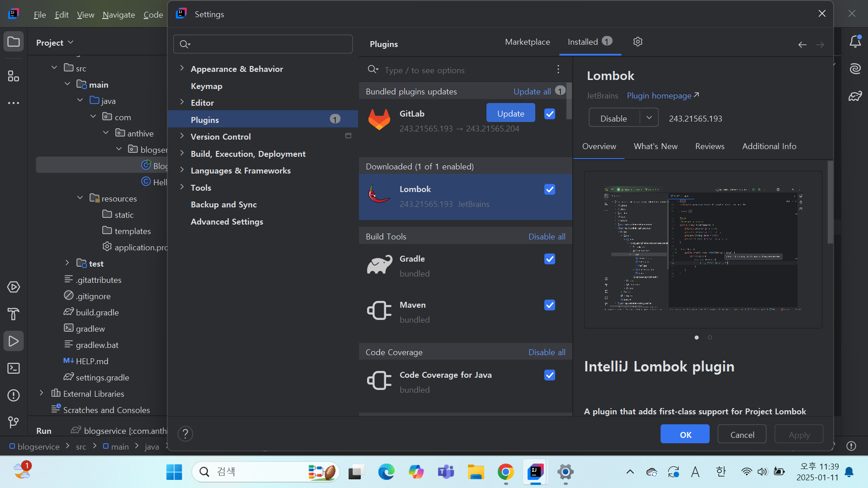Click the GitLab Update button
This screenshot has height=488, width=868.
[510, 113]
